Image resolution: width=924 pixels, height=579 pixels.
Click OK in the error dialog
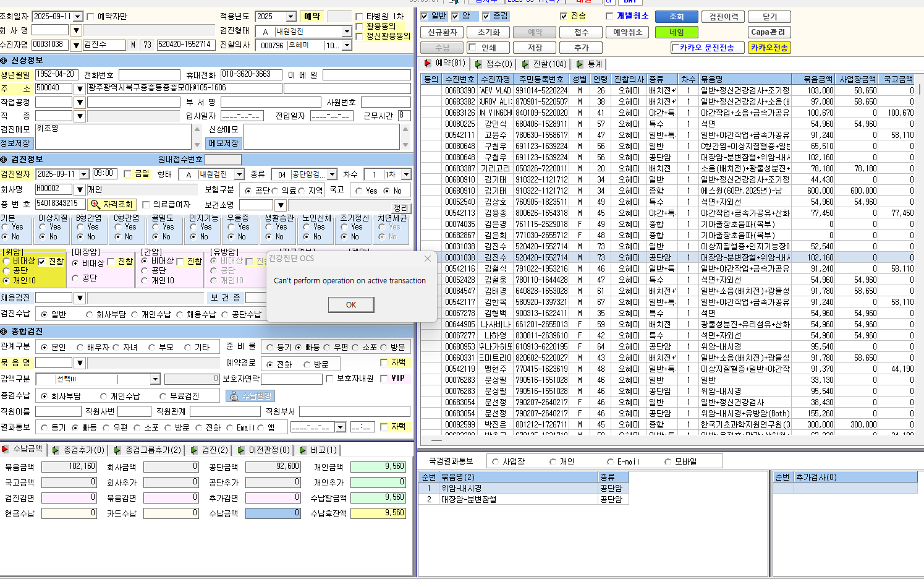[x=351, y=304]
